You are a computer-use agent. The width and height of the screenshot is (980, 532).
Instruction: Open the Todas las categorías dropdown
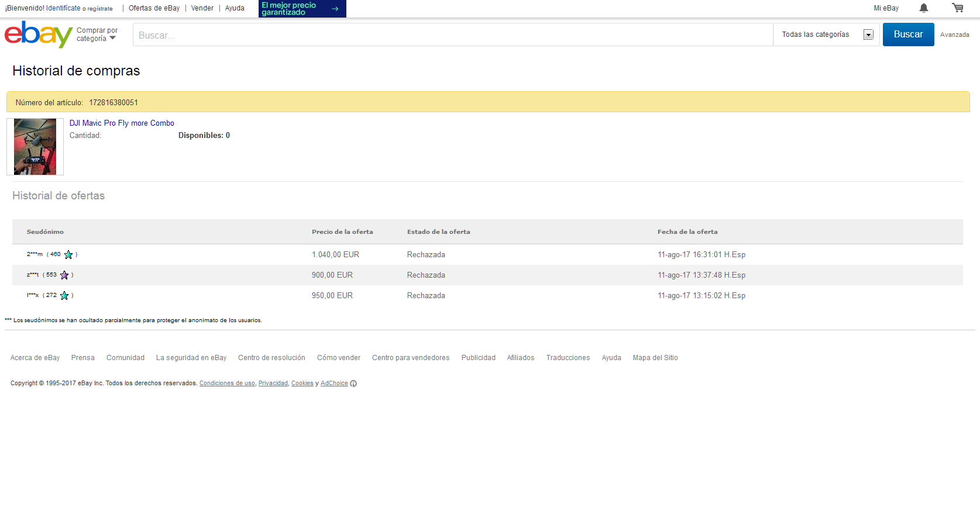coord(827,34)
